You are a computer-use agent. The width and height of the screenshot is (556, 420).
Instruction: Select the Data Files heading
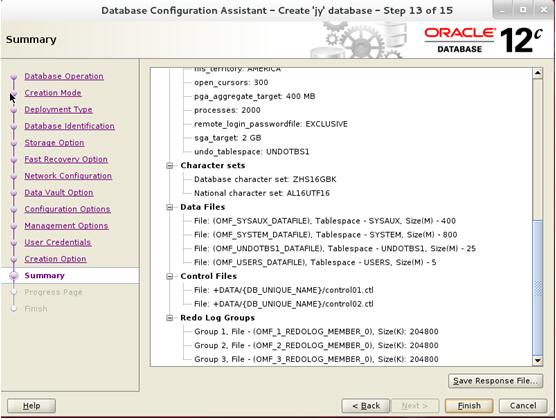202,207
